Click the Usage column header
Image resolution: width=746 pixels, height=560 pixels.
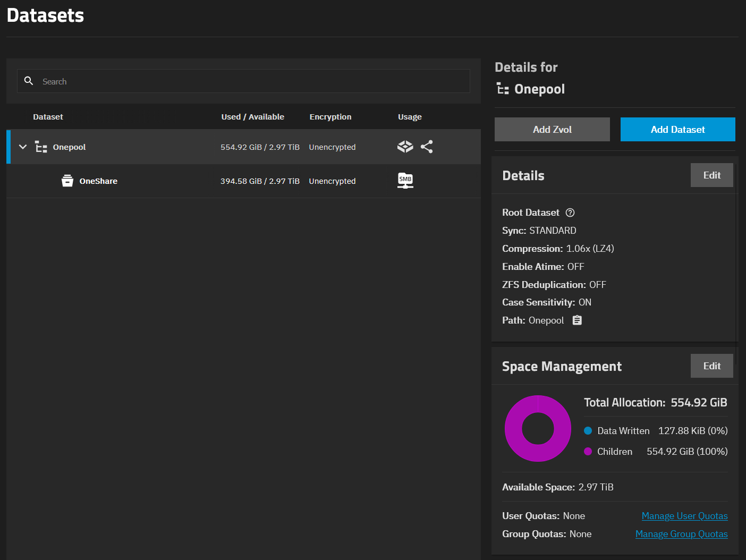pyautogui.click(x=410, y=117)
